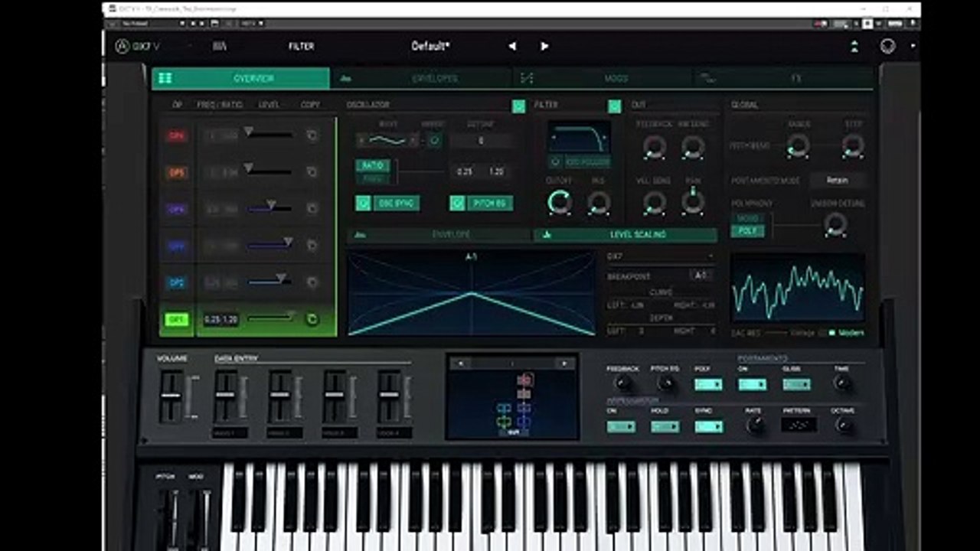980x551 pixels.
Task: Click the Default preset name
Action: tap(431, 46)
